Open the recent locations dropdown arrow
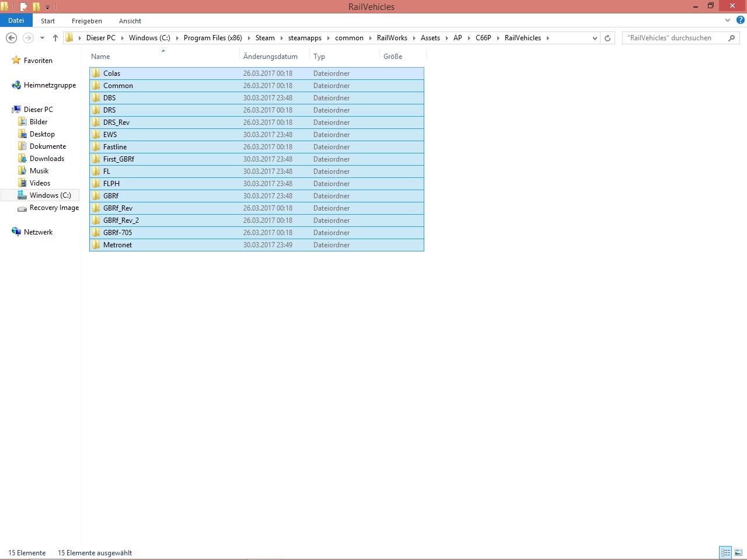The width and height of the screenshot is (747, 560). click(42, 38)
